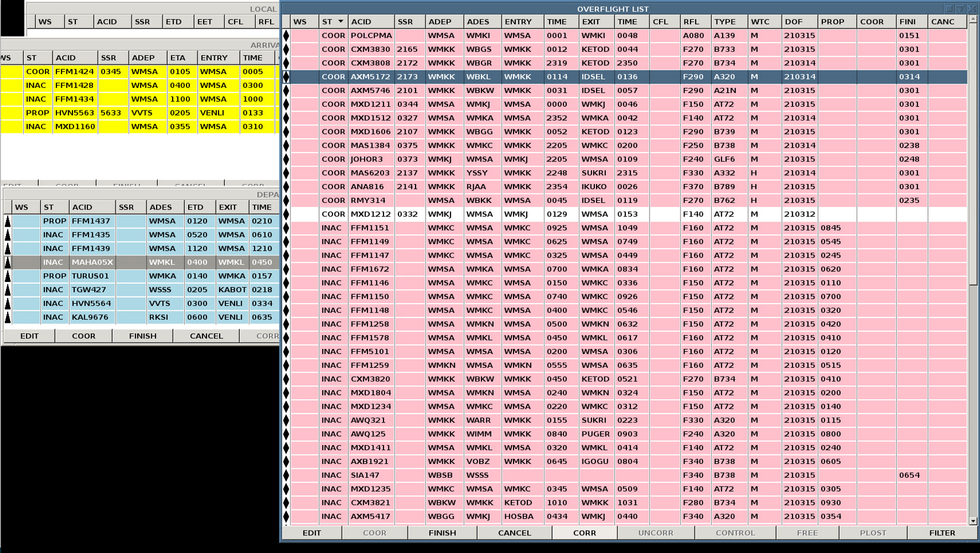The height and width of the screenshot is (553, 980).
Task: Click the diamond marker of the SIA147 row
Action: click(x=286, y=475)
